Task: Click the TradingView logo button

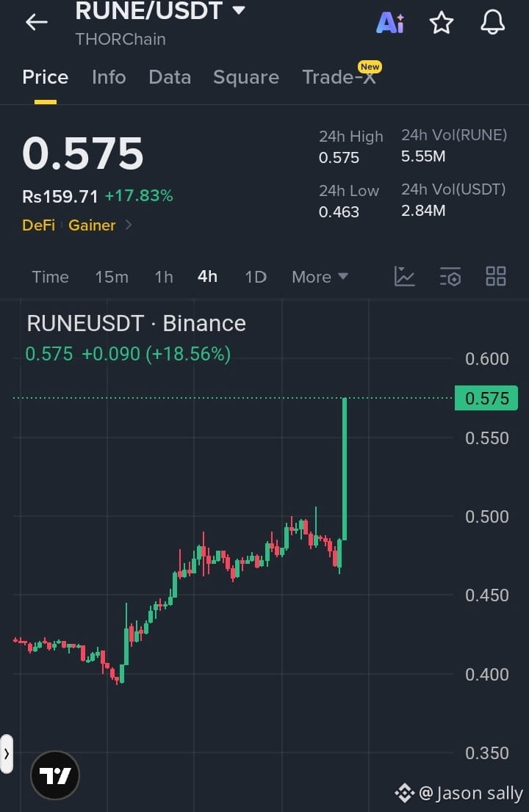Action: point(55,775)
